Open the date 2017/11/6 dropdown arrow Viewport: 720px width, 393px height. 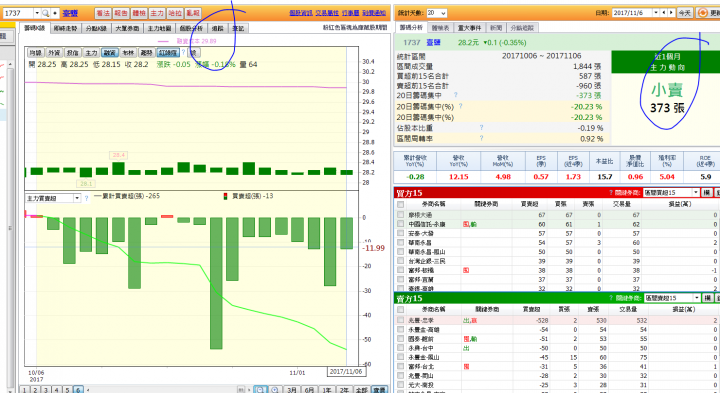(x=656, y=13)
